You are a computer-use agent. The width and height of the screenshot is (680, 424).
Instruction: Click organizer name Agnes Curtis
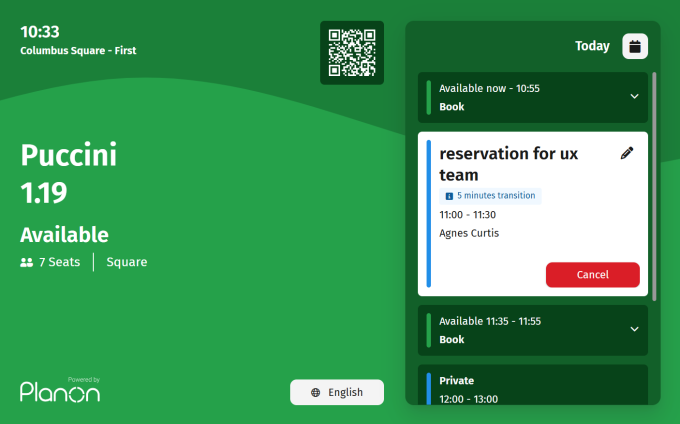click(469, 233)
